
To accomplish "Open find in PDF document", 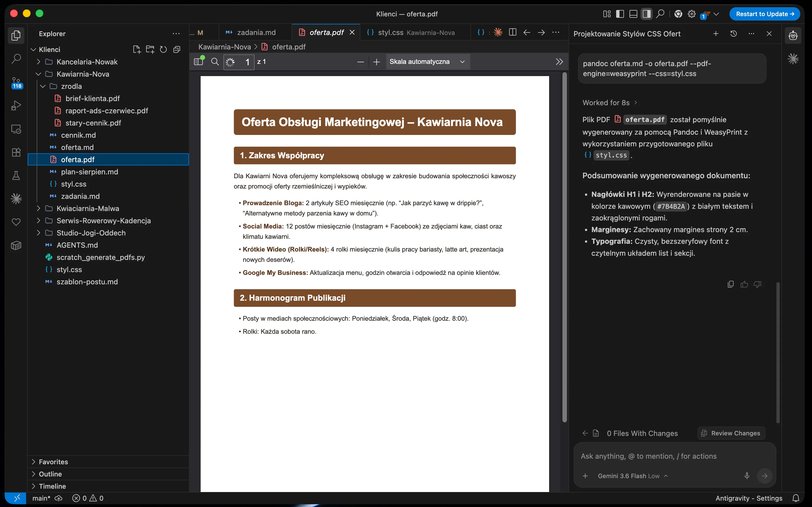I will 215,62.
